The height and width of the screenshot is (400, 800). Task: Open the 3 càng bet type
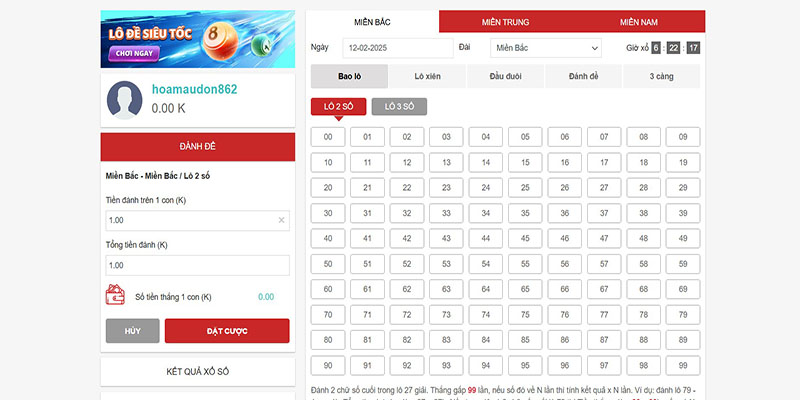tap(661, 76)
